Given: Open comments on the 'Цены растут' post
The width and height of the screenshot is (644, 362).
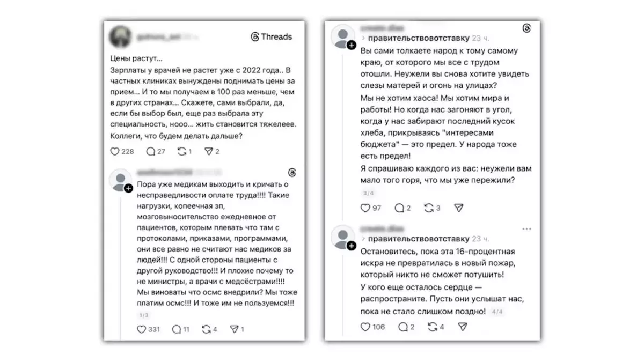Looking at the screenshot, I should point(150,151).
